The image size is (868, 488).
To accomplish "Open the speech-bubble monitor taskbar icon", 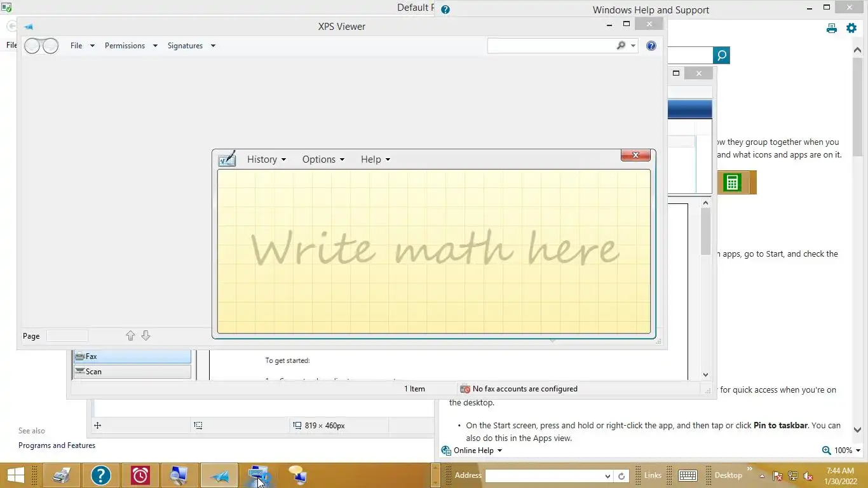I will 297,475.
